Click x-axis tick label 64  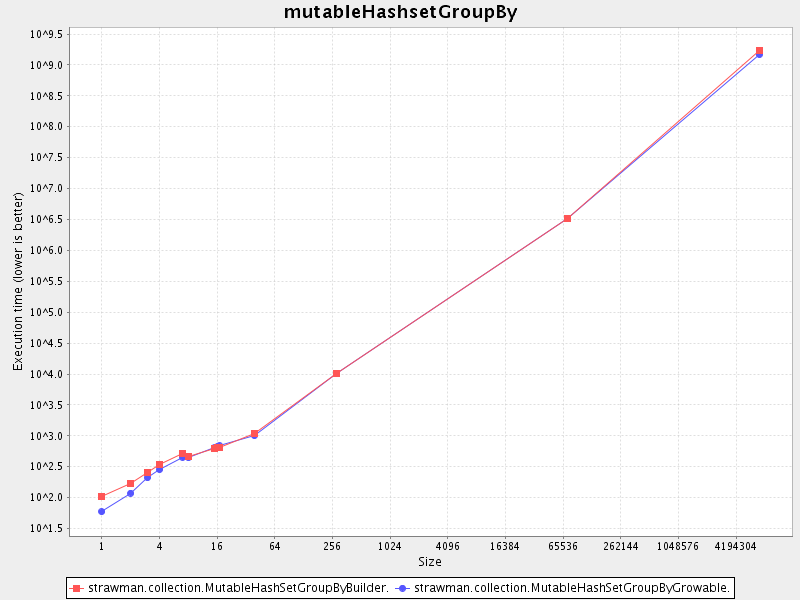tap(274, 546)
